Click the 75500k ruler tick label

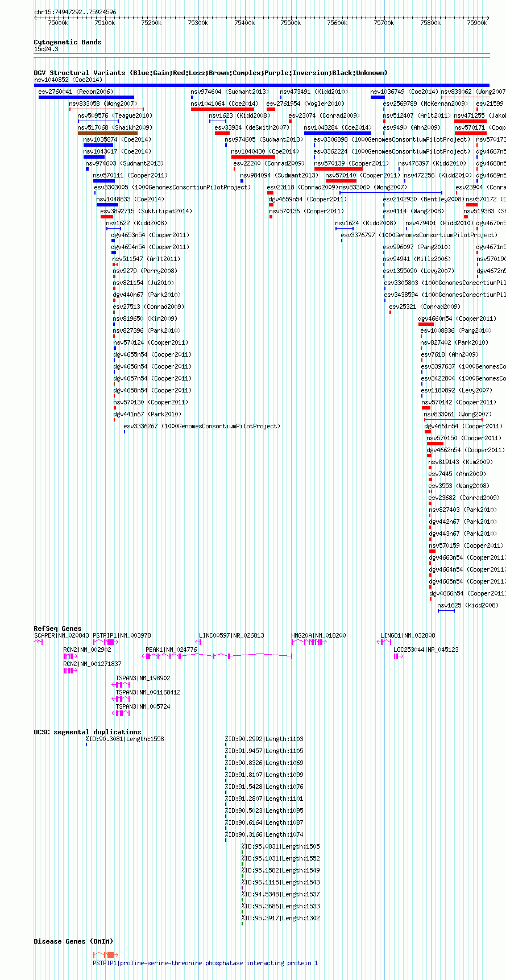(291, 23)
